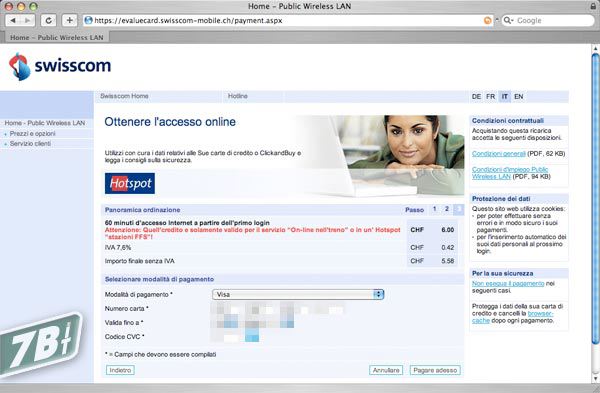Viewport: 600px width, 393px height.
Task: Click the Numero carta input field
Action: click(x=278, y=308)
